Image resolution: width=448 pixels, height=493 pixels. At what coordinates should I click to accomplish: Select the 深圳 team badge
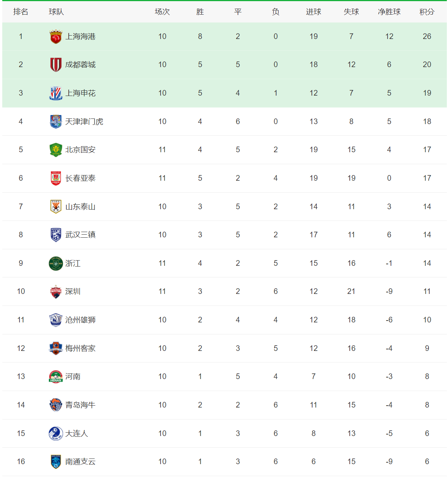point(56,291)
